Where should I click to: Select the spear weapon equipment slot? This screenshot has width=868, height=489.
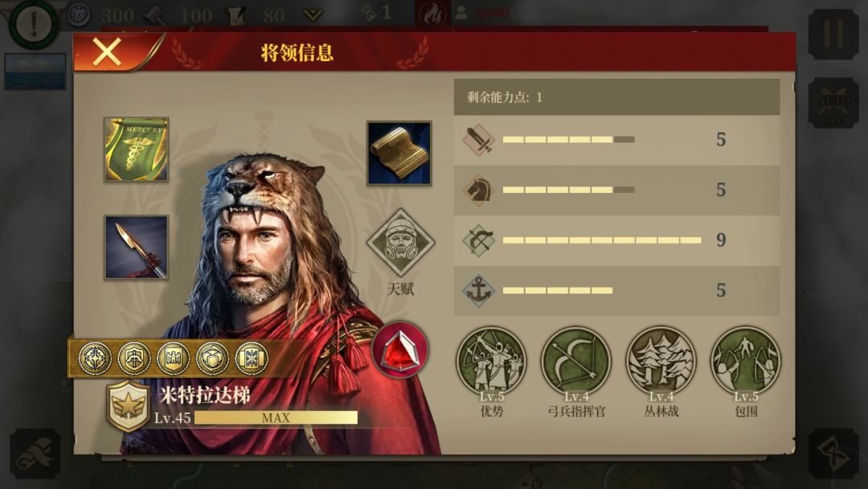pyautogui.click(x=136, y=247)
